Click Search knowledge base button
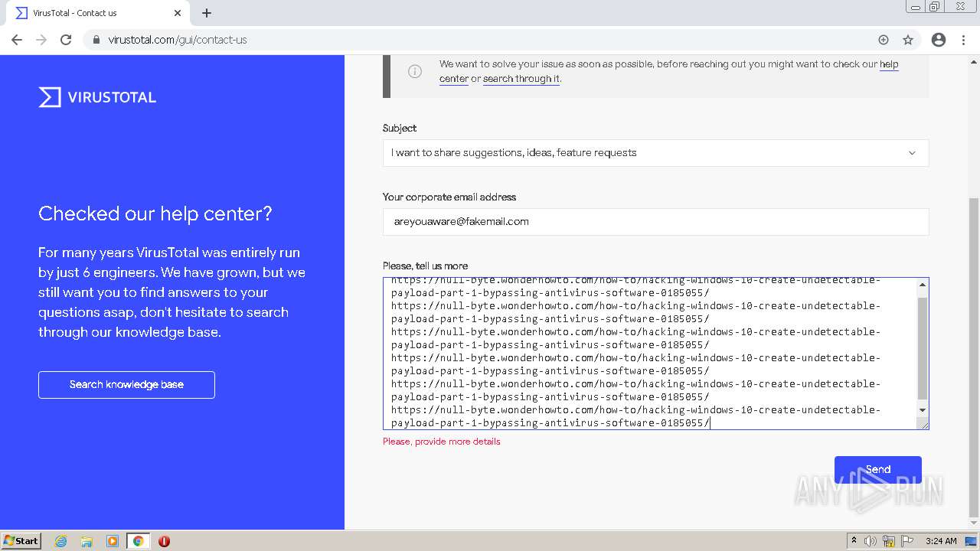 click(x=126, y=385)
